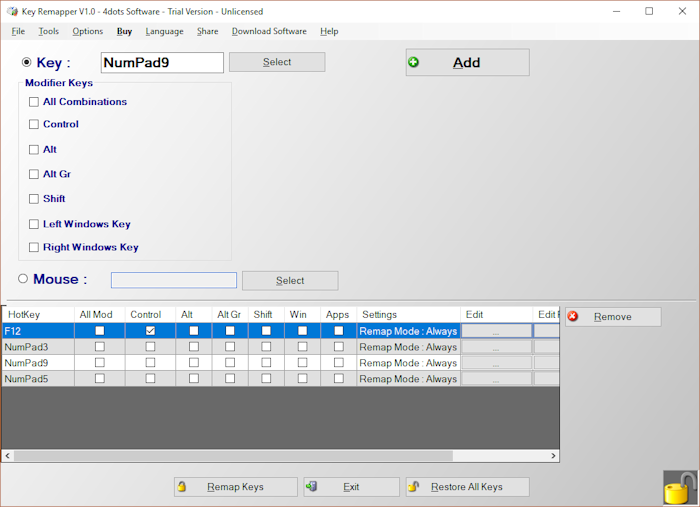
Task: Open the Language menu
Action: coord(164,31)
